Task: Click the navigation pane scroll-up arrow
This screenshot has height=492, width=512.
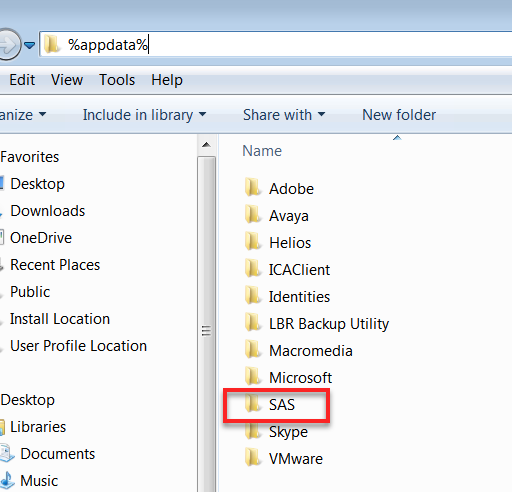Action: [206, 145]
